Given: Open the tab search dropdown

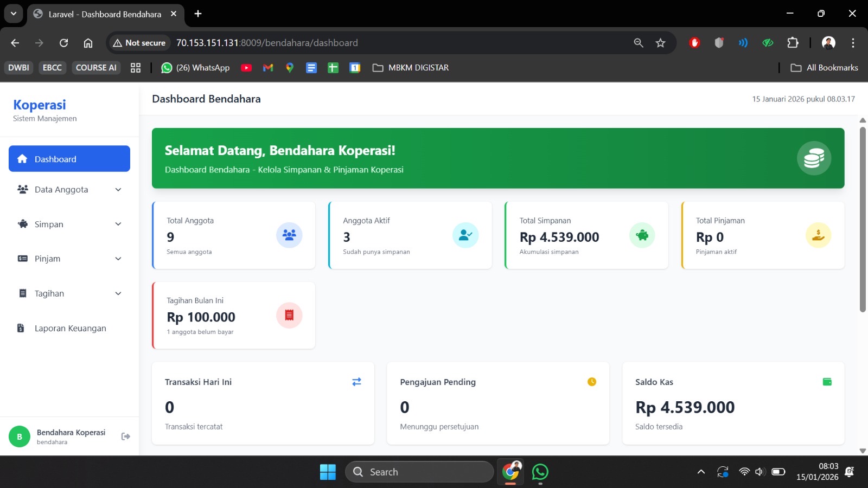Looking at the screenshot, I should [14, 14].
